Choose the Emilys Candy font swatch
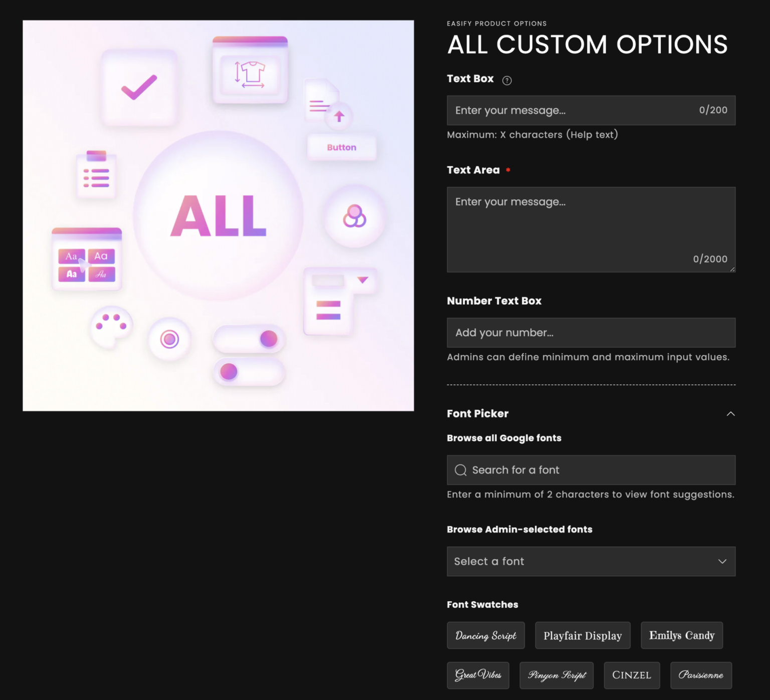770x700 pixels. tap(682, 635)
